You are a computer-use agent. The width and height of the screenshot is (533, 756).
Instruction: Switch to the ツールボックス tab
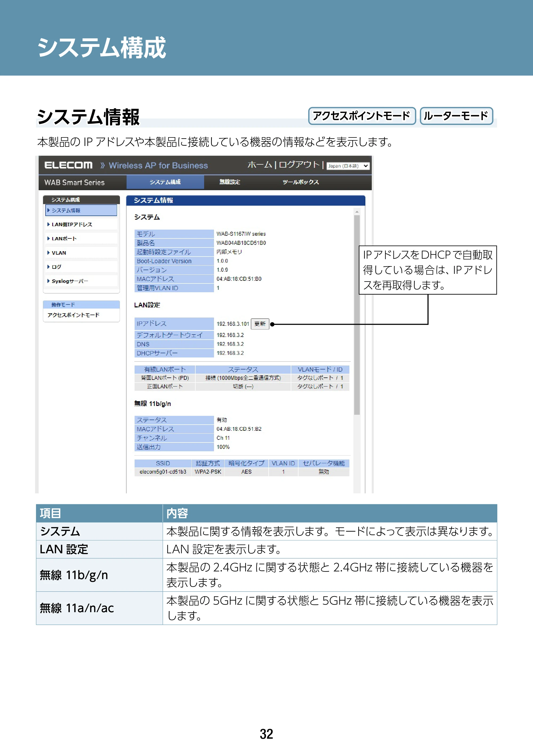pos(300,182)
